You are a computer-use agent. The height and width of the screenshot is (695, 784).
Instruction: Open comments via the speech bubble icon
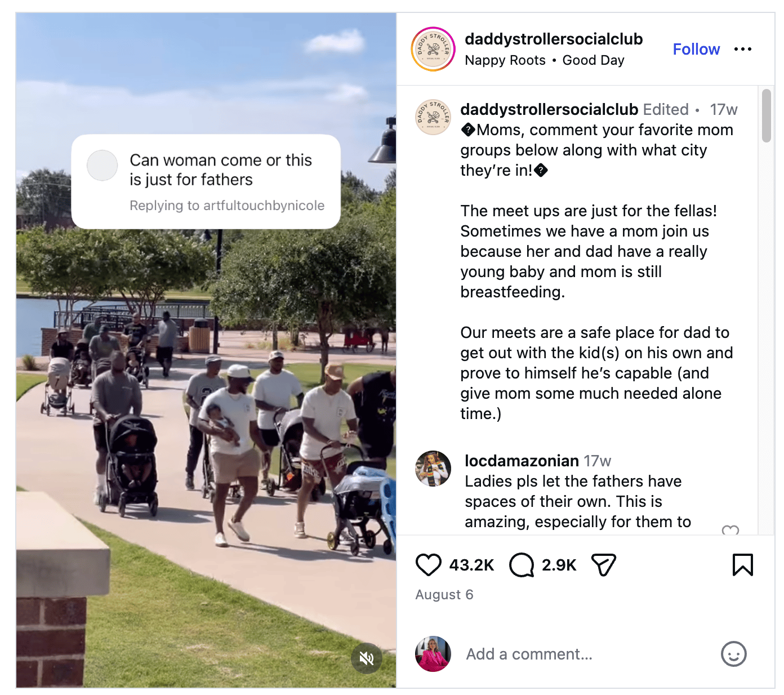pos(522,565)
